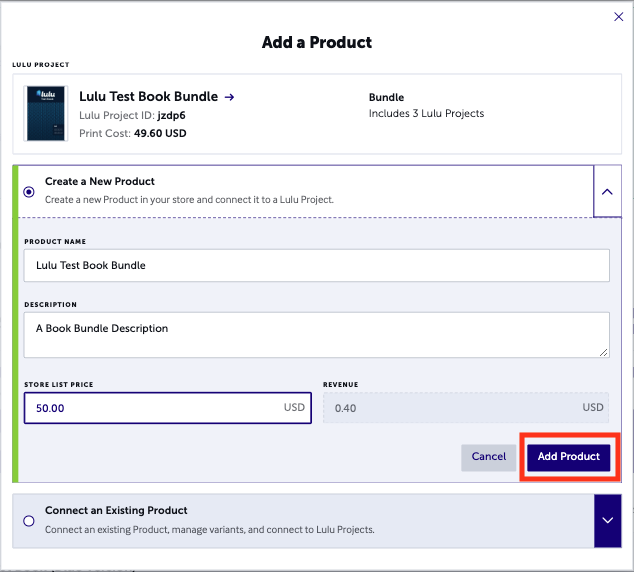
Task: Edit the Product Name field
Action: (317, 266)
